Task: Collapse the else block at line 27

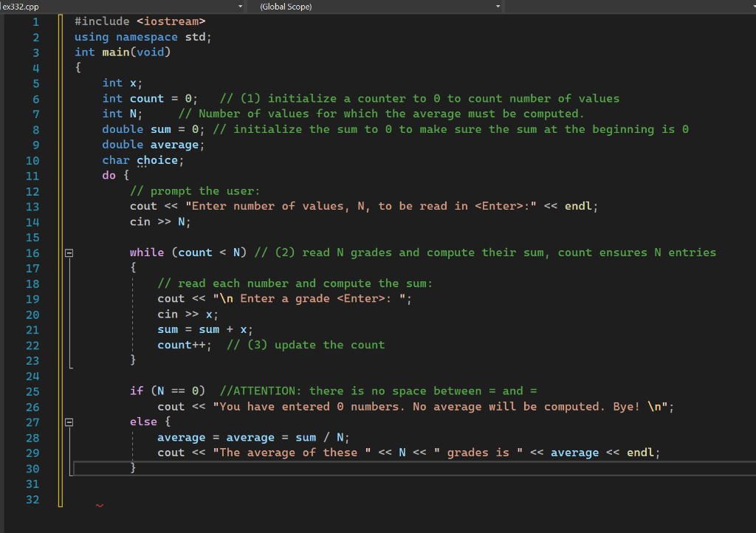Action: [69, 422]
